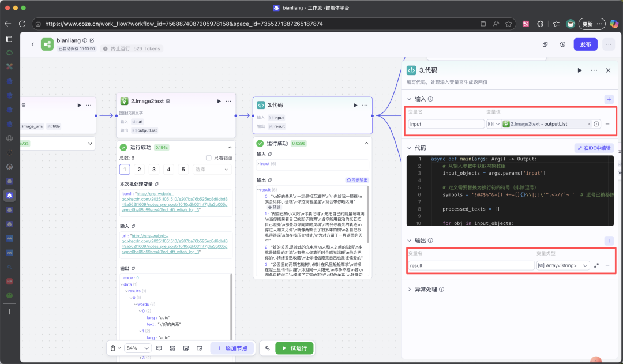Open more options on 2.Image2text node

228,101
